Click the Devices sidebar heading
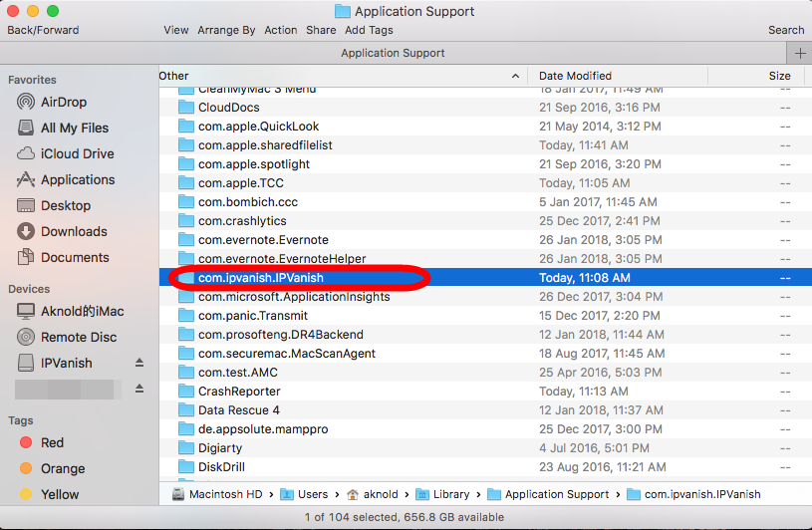Screen dimensions: 812x530 (x=29, y=289)
